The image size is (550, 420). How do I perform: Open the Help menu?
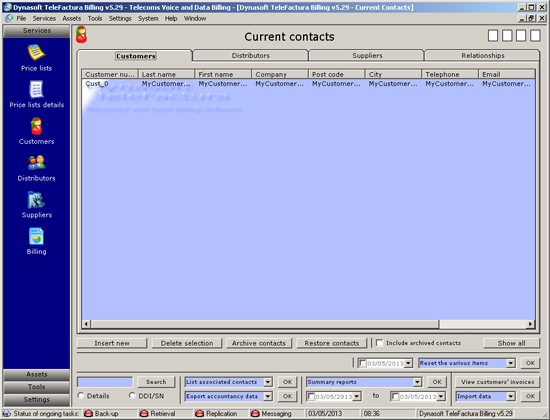coord(171,18)
